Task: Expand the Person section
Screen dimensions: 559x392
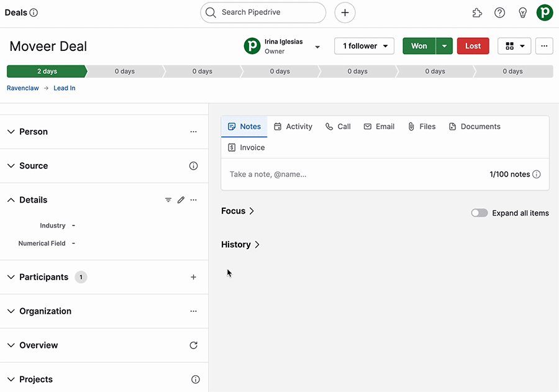Action: (x=11, y=132)
